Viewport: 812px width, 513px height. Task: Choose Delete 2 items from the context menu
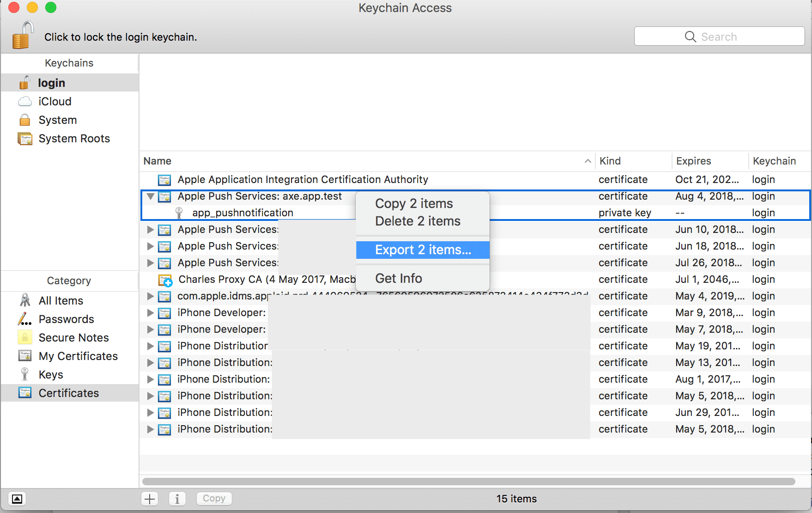423,221
